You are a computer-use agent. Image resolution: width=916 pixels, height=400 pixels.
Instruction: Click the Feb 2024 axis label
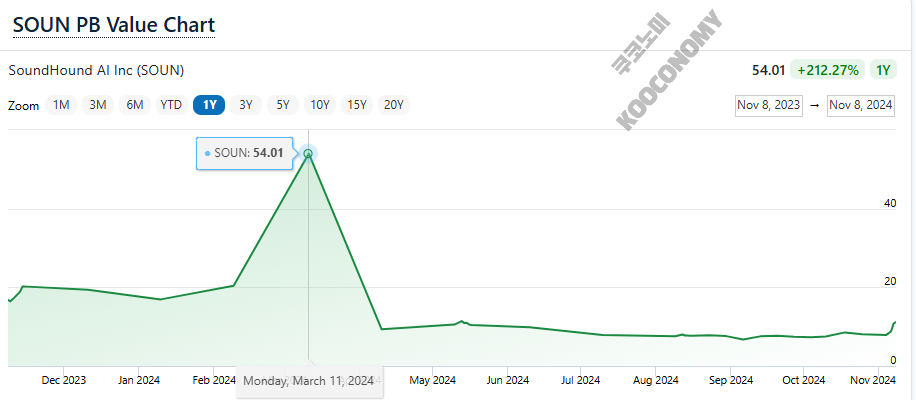[x=214, y=381]
